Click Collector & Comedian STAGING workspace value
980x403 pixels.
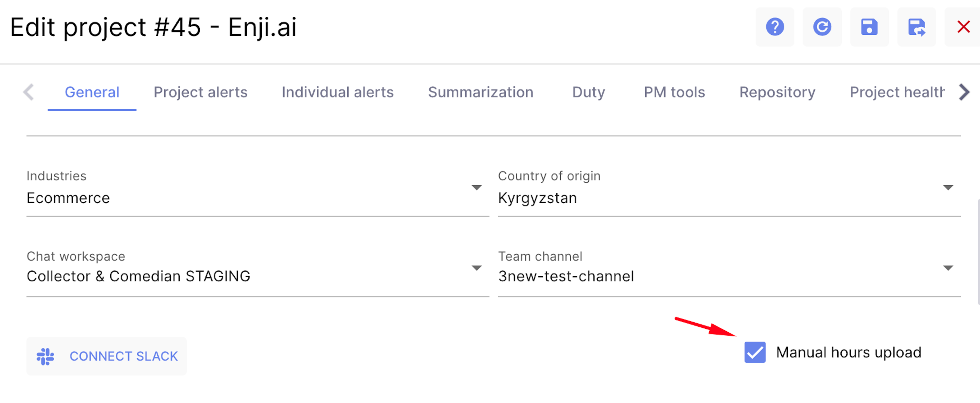tap(138, 276)
